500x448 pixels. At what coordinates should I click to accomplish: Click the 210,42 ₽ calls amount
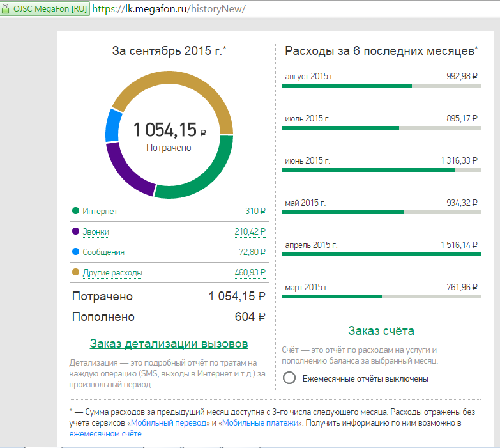pos(250,231)
